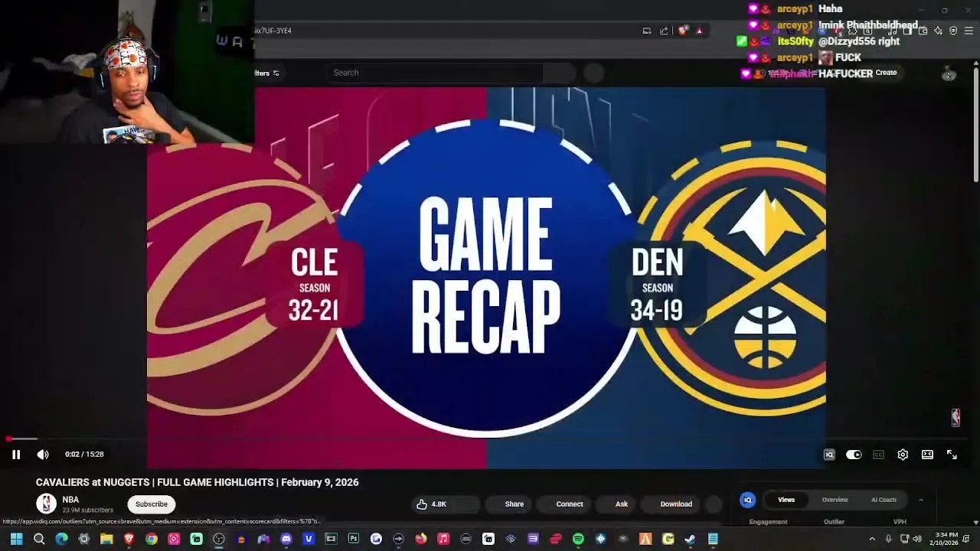980x551 pixels.
Task: Open vidIQ icon in player controls
Action: pyautogui.click(x=829, y=455)
